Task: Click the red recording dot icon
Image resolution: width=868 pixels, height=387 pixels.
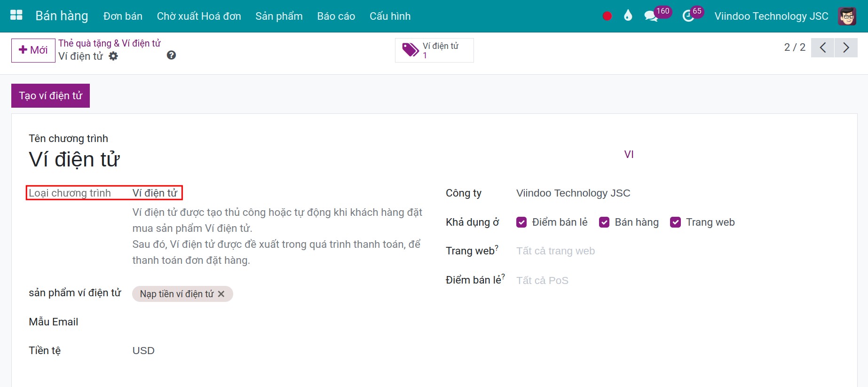Action: pyautogui.click(x=607, y=16)
